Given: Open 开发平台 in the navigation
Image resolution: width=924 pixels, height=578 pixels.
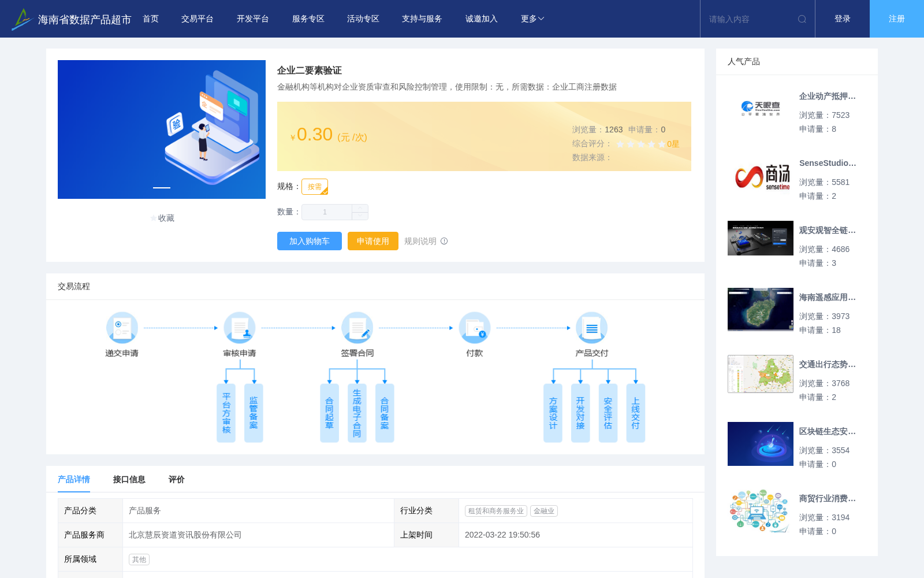Looking at the screenshot, I should [253, 19].
